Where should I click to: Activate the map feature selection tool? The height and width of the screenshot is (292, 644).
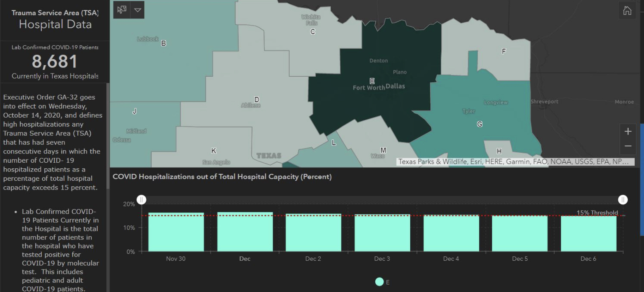coord(121,10)
